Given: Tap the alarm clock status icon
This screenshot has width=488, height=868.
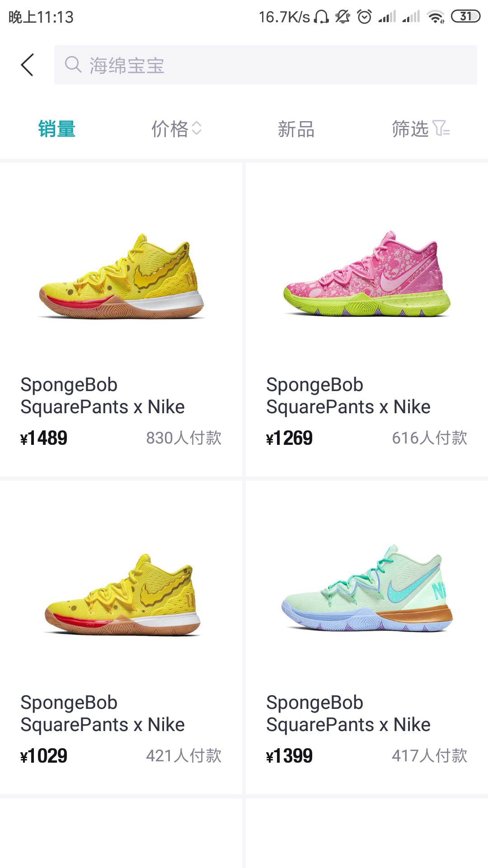Looking at the screenshot, I should pos(364,17).
